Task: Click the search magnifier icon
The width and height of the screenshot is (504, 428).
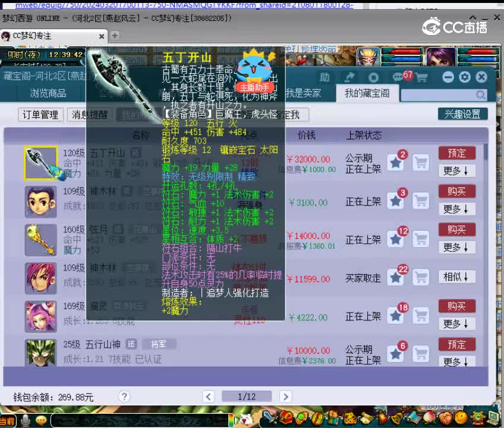Action: [481, 95]
